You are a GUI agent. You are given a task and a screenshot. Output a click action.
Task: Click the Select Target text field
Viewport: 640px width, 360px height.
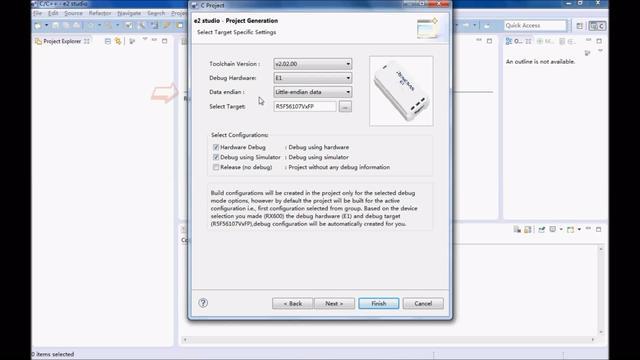[305, 106]
